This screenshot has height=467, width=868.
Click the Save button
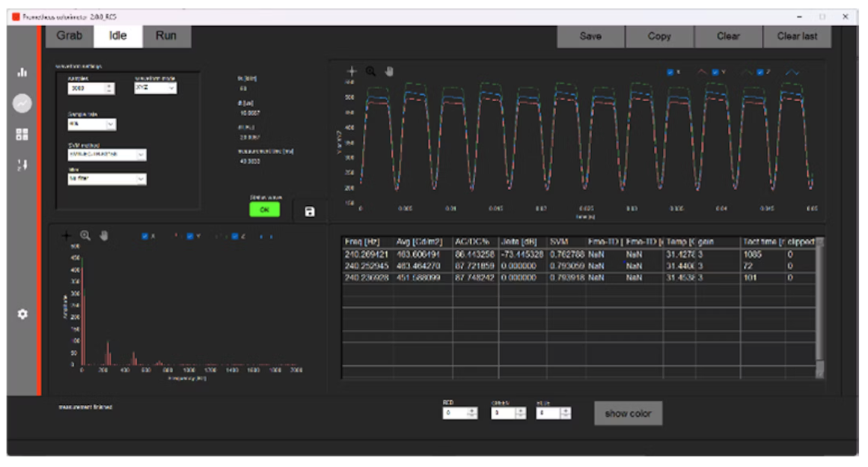coord(590,37)
